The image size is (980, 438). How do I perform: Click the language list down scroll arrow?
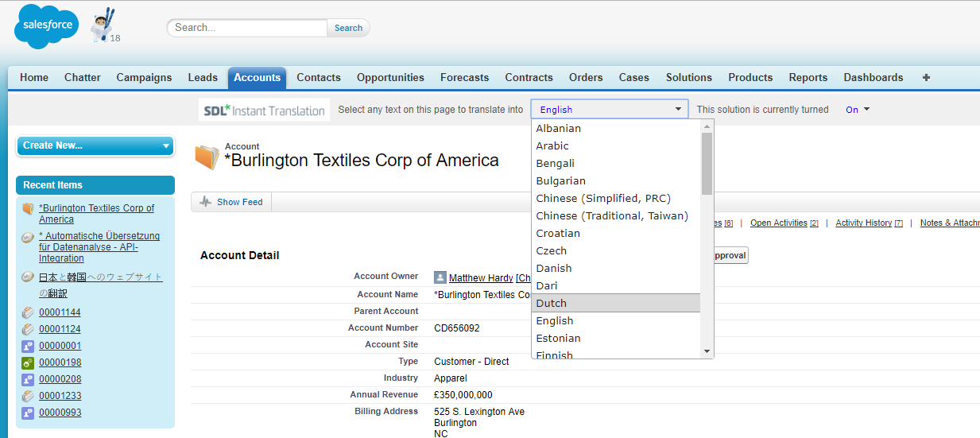point(707,351)
